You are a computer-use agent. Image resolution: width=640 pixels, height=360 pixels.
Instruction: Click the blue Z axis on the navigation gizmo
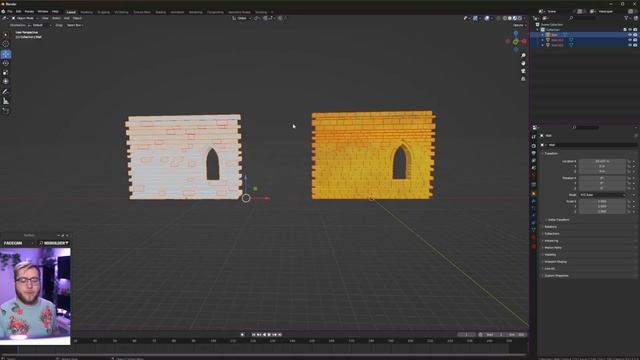click(x=516, y=33)
